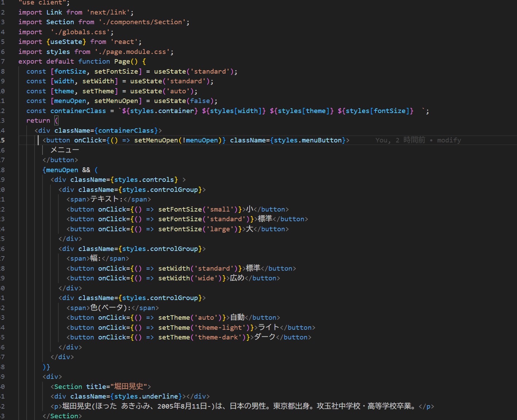Click the "export default function Page" line
This screenshot has width=517, height=420.
(x=82, y=62)
